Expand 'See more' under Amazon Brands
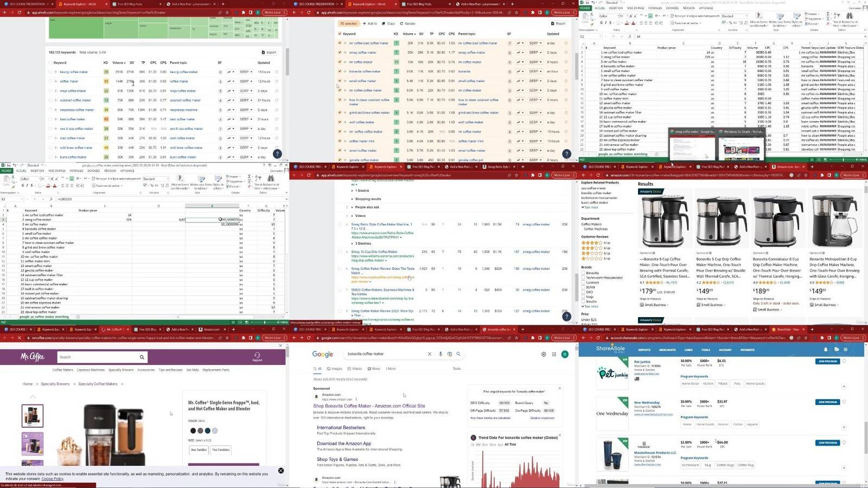Image resolution: width=868 pixels, height=488 pixels. tap(590, 306)
